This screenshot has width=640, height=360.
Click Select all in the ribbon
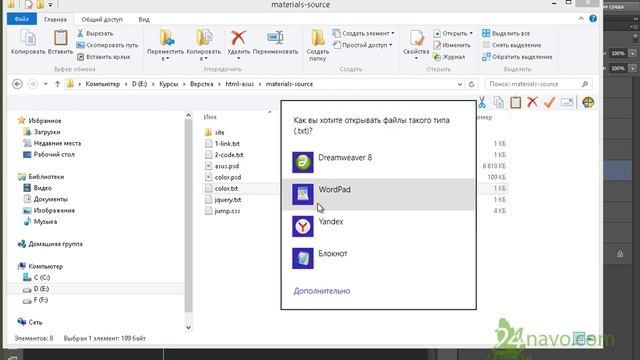[506, 33]
